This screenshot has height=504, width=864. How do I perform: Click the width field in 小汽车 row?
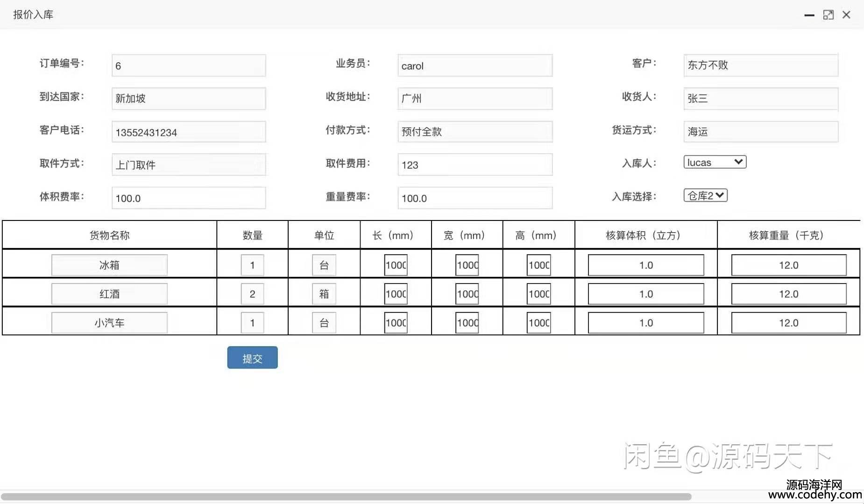coord(467,323)
